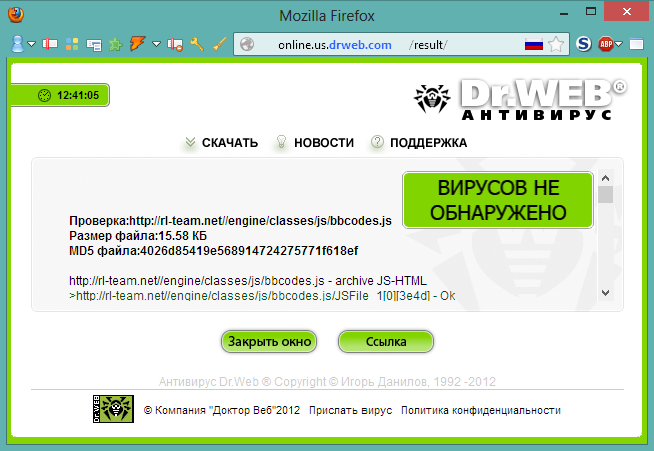This screenshot has width=654, height=451.
Task: Click the Закрыть окно button
Action: click(269, 342)
